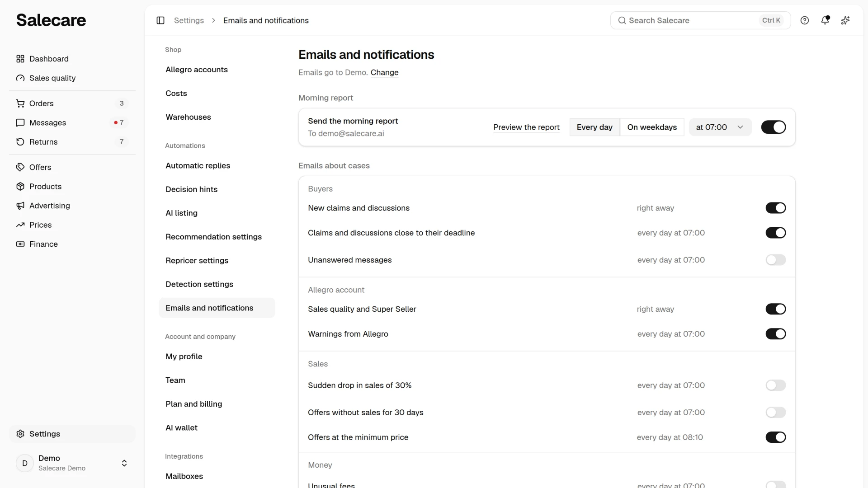Enable Sudden drop in sales alert
The height and width of the screenshot is (488, 868).
tap(776, 385)
